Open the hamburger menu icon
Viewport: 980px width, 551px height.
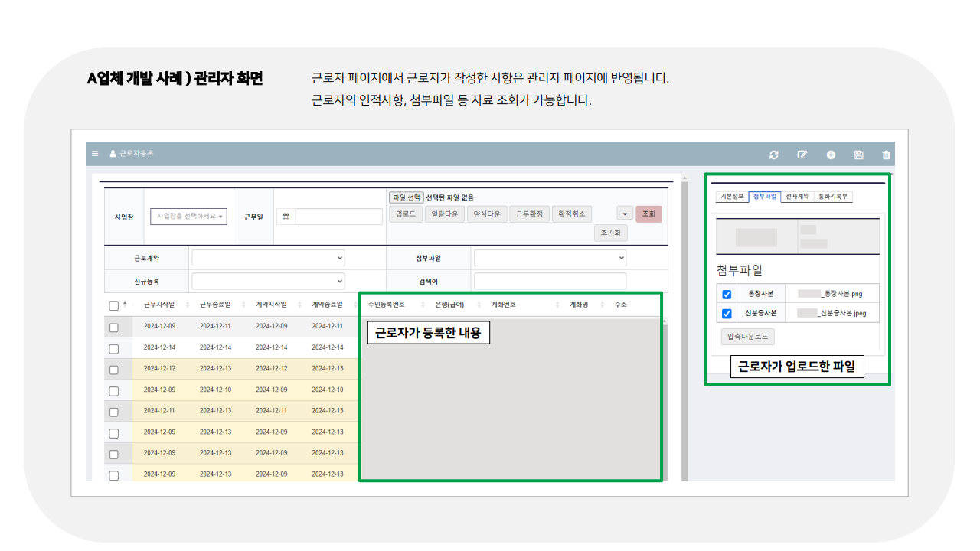(x=94, y=153)
